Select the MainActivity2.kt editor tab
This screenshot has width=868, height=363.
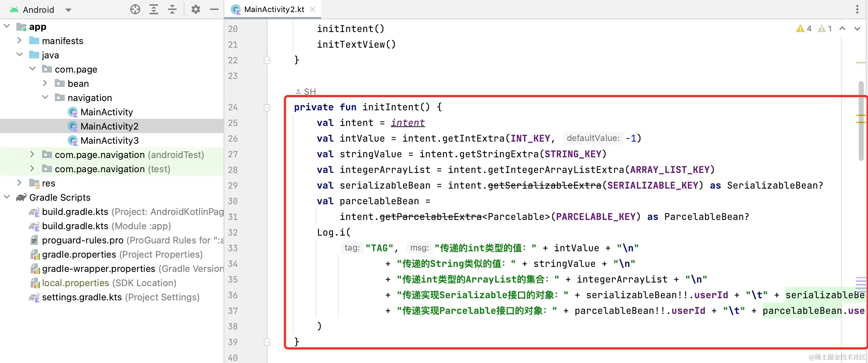[x=273, y=9]
